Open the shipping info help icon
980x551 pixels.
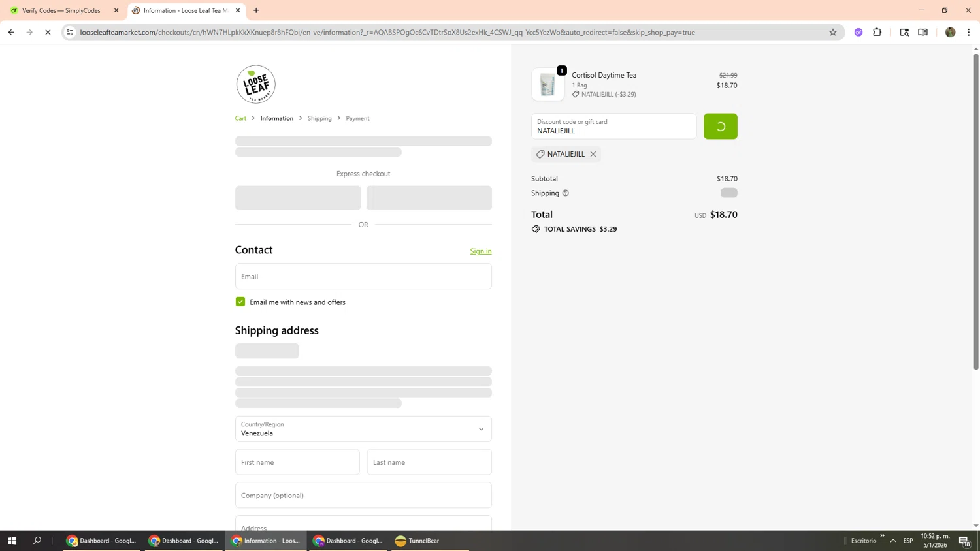(566, 193)
